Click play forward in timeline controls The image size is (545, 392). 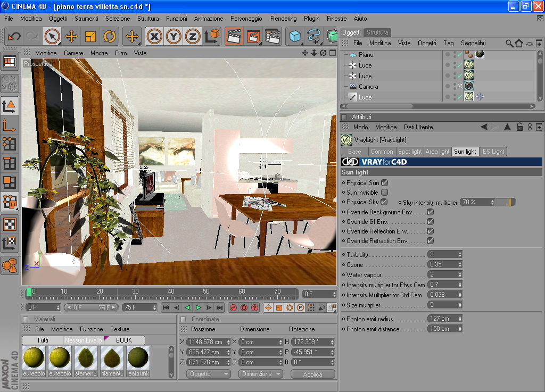click(198, 307)
